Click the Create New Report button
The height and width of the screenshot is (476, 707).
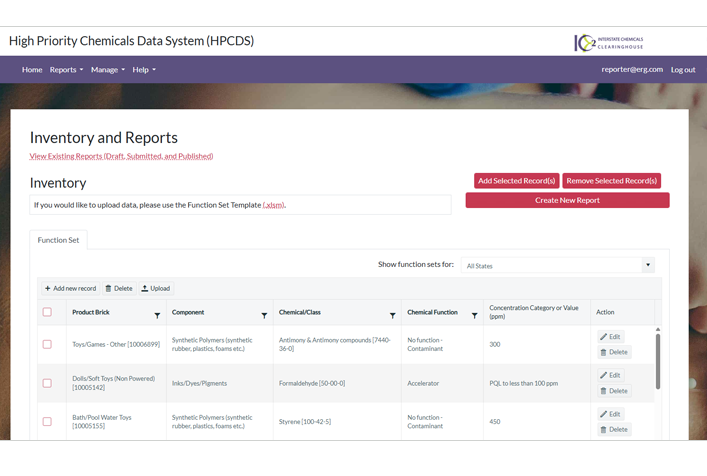[x=567, y=200]
